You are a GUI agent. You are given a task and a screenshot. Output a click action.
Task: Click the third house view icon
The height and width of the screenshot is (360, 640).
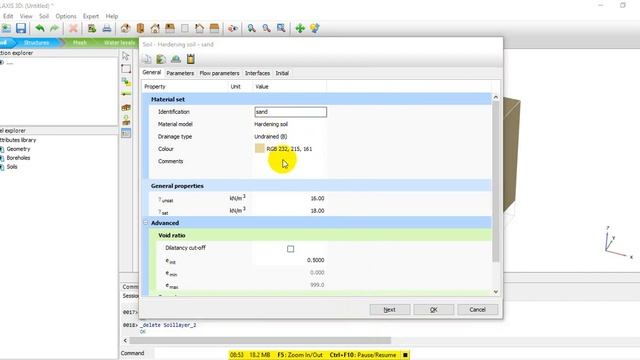coord(155,28)
